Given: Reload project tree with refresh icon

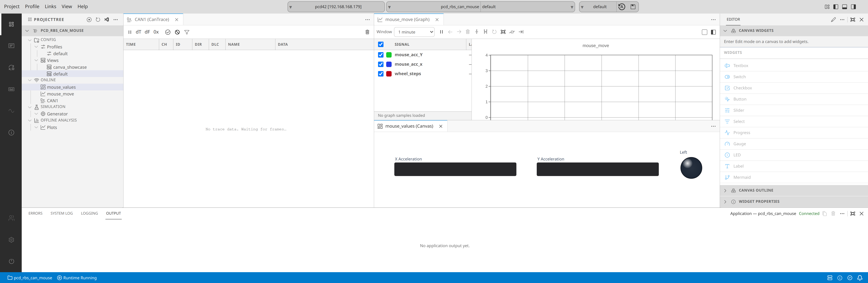Looking at the screenshot, I should (x=98, y=19).
